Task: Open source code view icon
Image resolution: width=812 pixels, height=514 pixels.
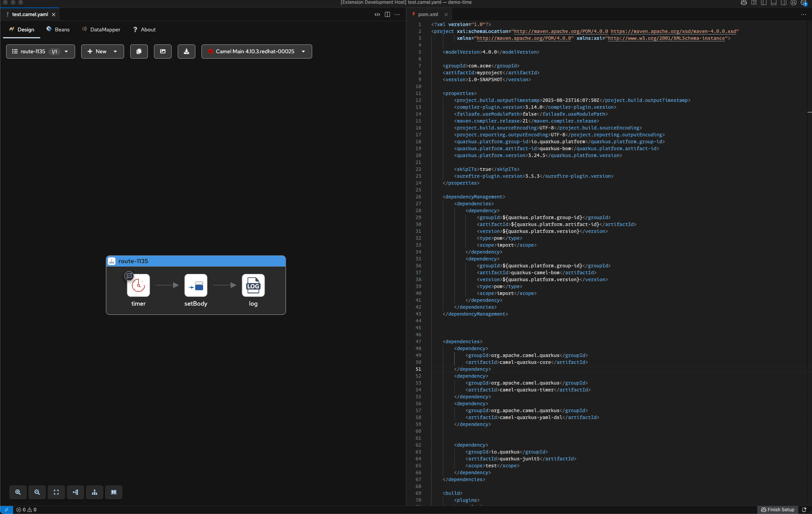Action: pos(377,15)
